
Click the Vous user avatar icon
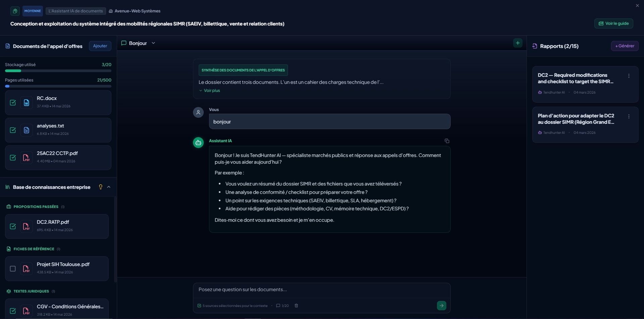(x=198, y=112)
